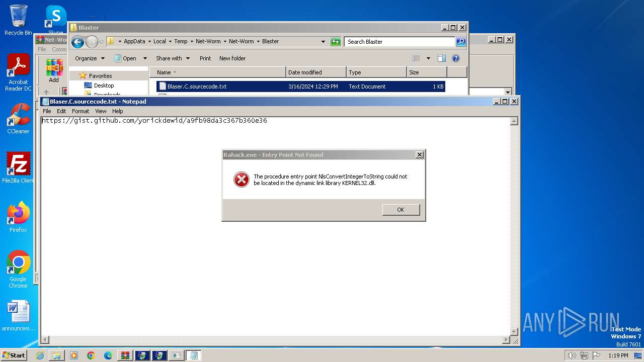Click the folder icon in address bar

(111, 41)
